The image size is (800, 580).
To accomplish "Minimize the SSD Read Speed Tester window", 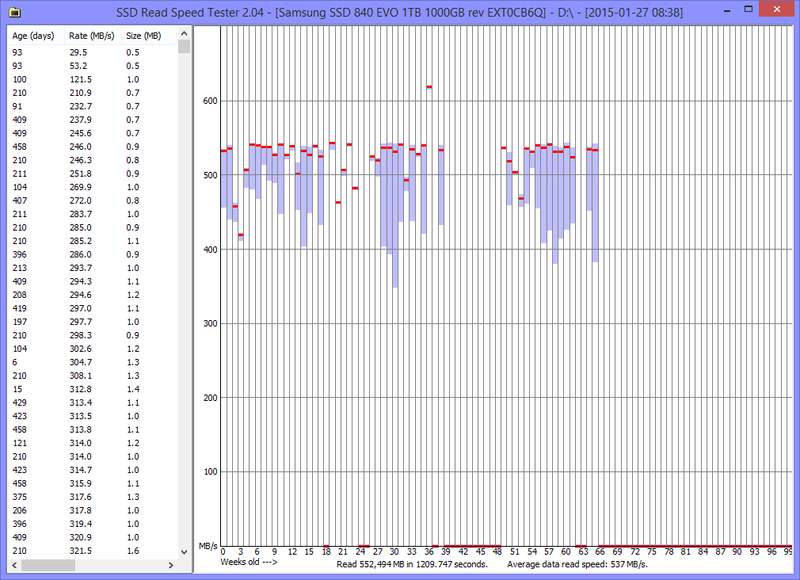I will [726, 10].
